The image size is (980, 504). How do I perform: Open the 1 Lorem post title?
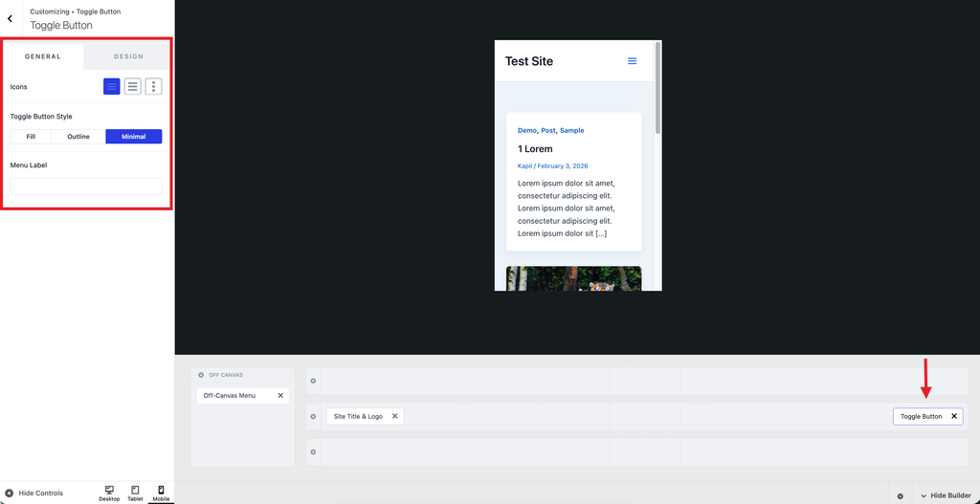(x=535, y=148)
